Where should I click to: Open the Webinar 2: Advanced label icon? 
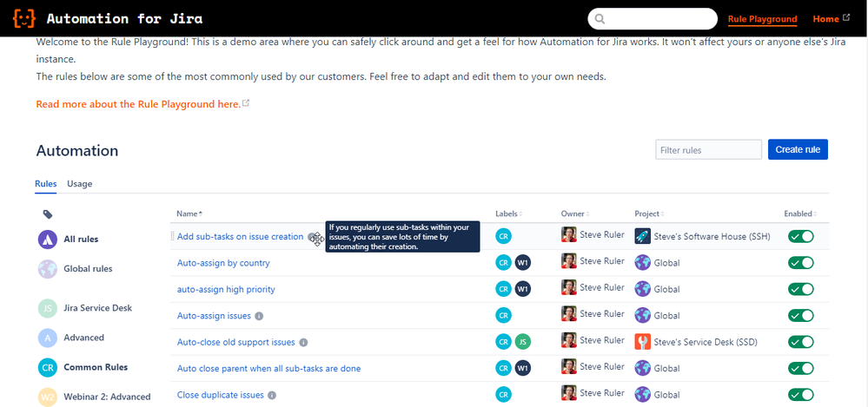[x=48, y=397]
